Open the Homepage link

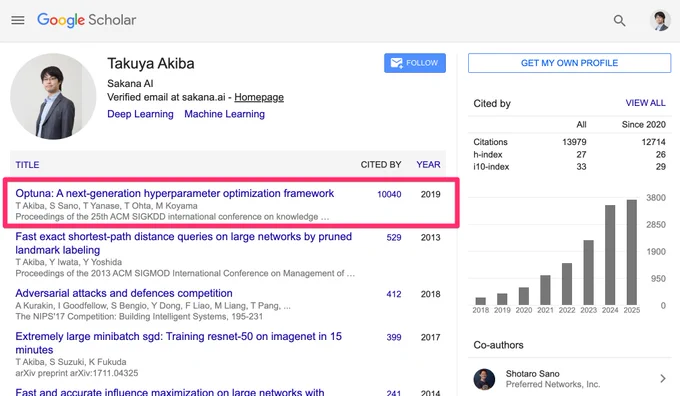coord(259,97)
